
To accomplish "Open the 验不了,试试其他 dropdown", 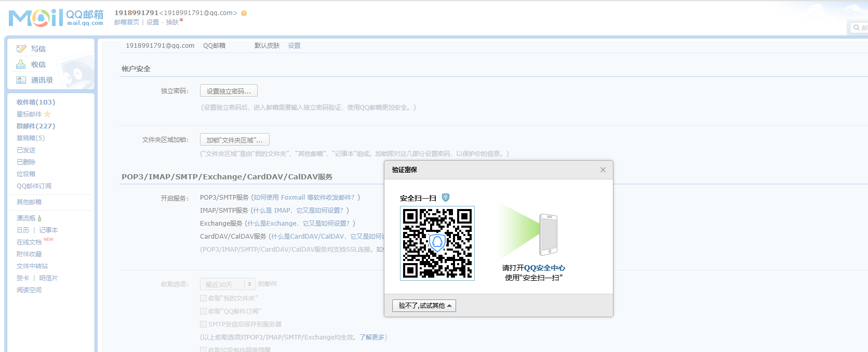I will tap(424, 306).
